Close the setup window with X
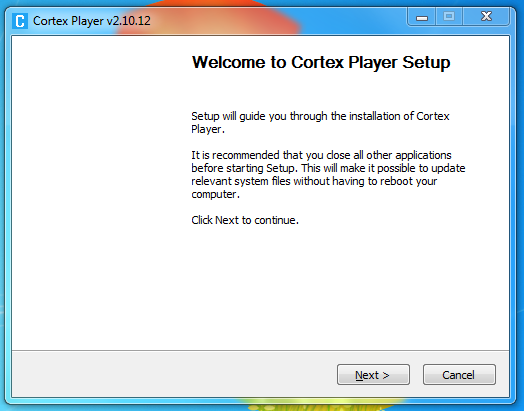Screen dimensions: 524x411 (x=486, y=17)
